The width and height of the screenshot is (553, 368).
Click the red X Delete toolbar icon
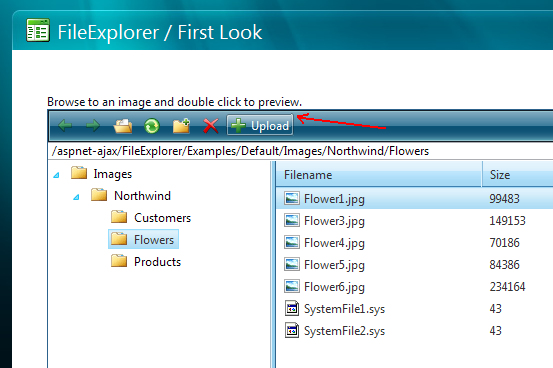pyautogui.click(x=211, y=126)
